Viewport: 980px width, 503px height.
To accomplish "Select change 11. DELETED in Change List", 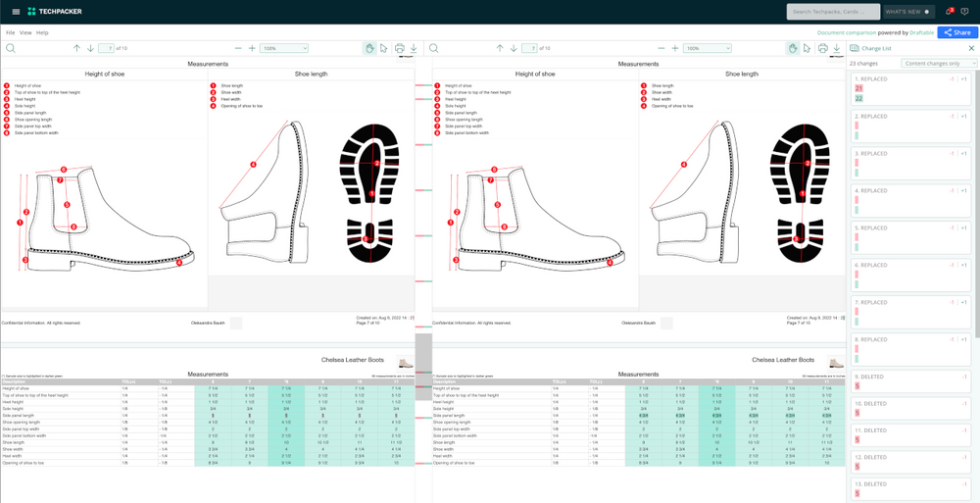I will (x=910, y=435).
